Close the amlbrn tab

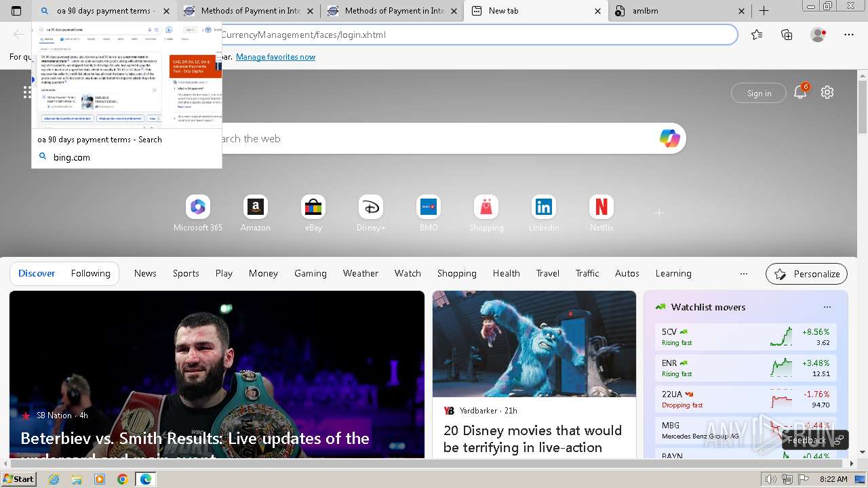741,11
